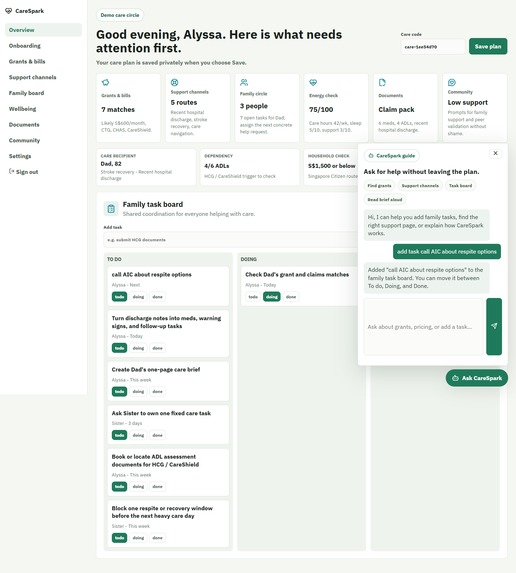
Task: Open the 75/100 energy check card
Action: click(x=336, y=108)
